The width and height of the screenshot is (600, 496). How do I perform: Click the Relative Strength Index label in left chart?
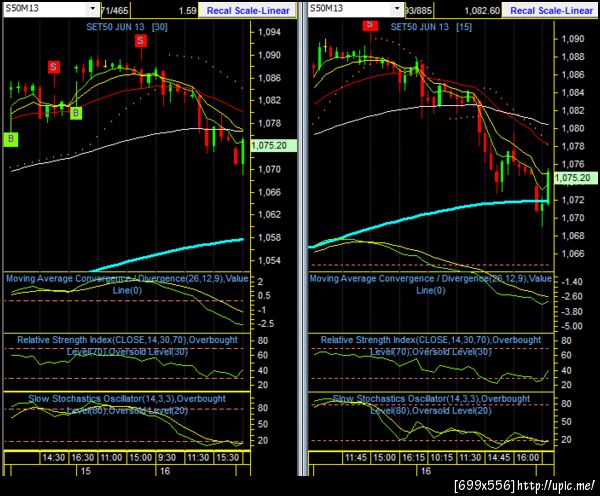click(x=127, y=346)
